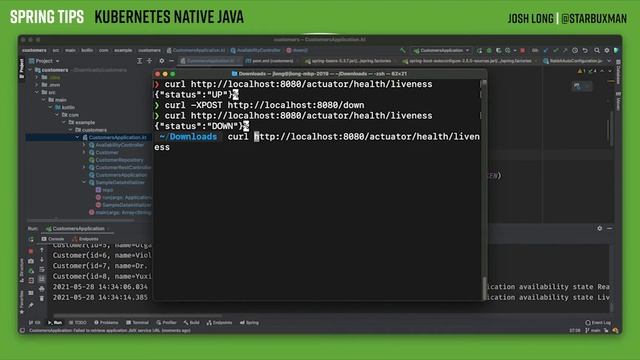Collapse the main folder node
The height and width of the screenshot is (360, 640).
(x=43, y=100)
